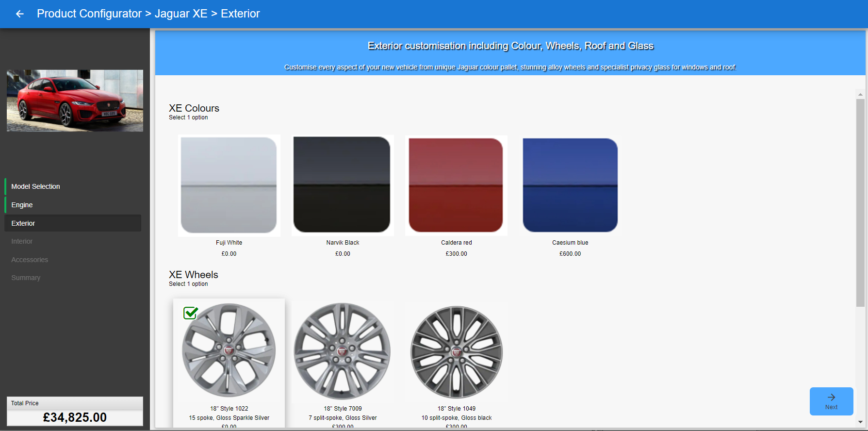The height and width of the screenshot is (431, 868).
Task: Click the 'Total Price' label
Action: pyautogui.click(x=25, y=403)
